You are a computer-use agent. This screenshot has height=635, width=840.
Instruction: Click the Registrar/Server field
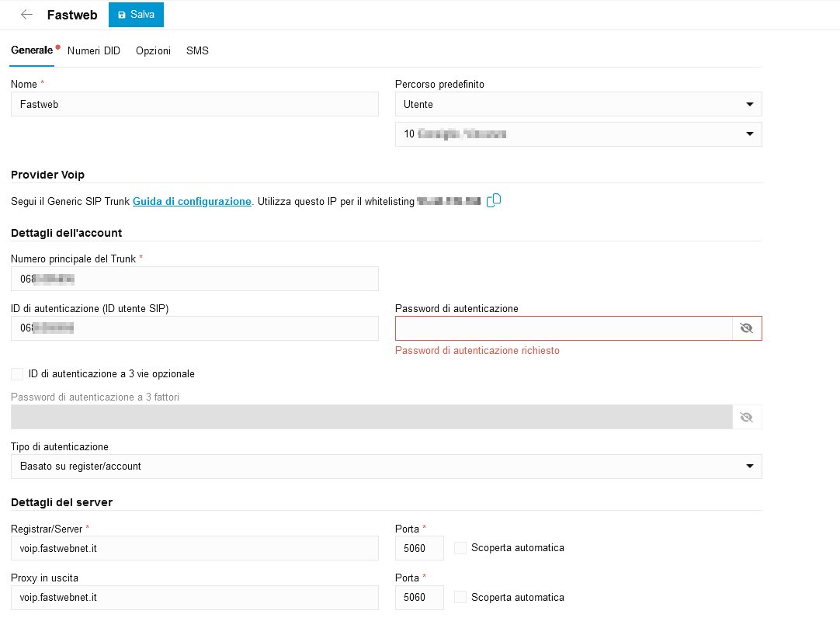coord(194,548)
